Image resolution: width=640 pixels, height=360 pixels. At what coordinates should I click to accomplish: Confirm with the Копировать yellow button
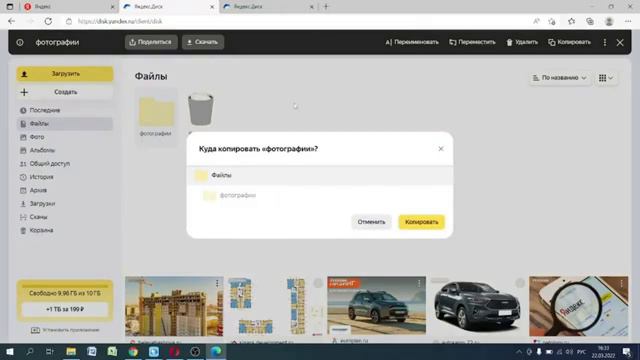pyautogui.click(x=421, y=222)
